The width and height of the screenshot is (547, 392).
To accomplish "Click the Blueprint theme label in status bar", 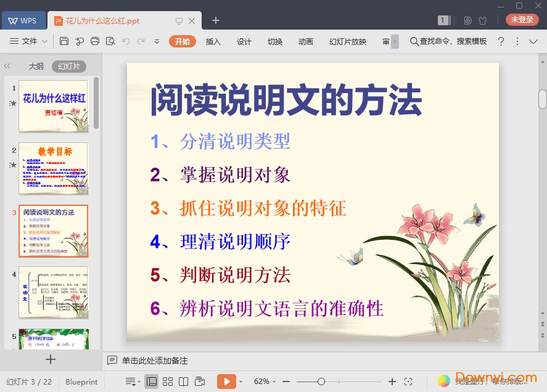I will point(81,382).
